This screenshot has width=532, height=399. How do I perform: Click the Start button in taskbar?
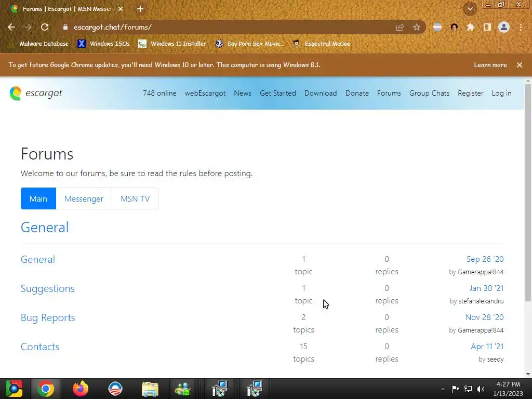(x=14, y=389)
